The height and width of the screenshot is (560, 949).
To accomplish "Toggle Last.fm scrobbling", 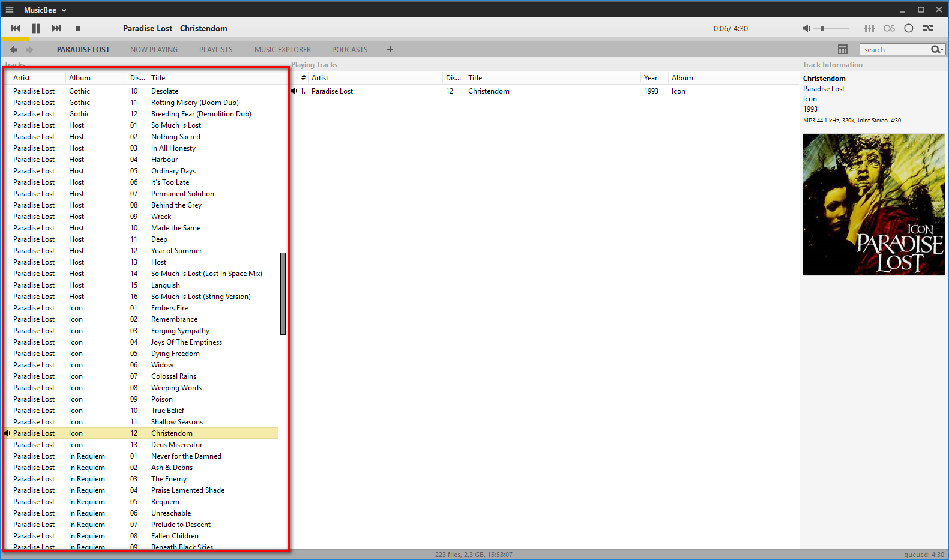I will [889, 28].
